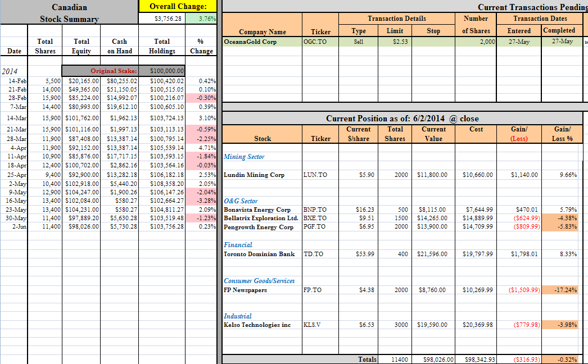Select the Current Position as of header
This screenshot has height=364, width=588.
(x=402, y=119)
